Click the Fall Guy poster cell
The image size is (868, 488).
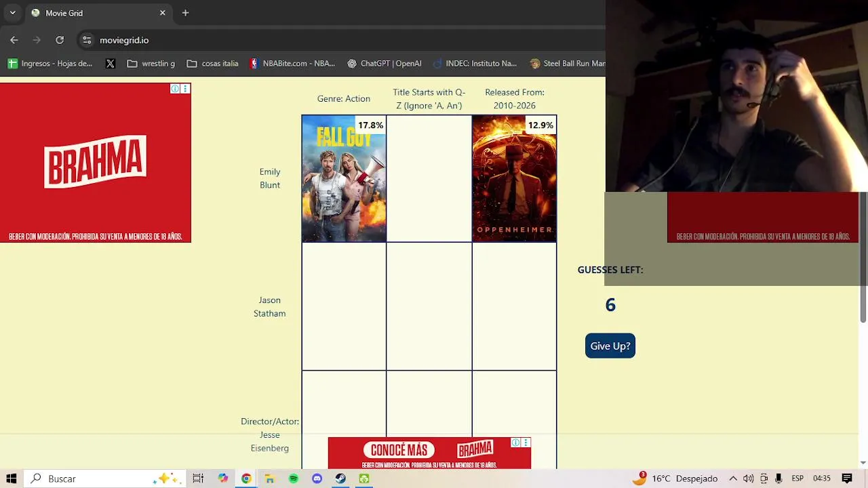(x=344, y=179)
